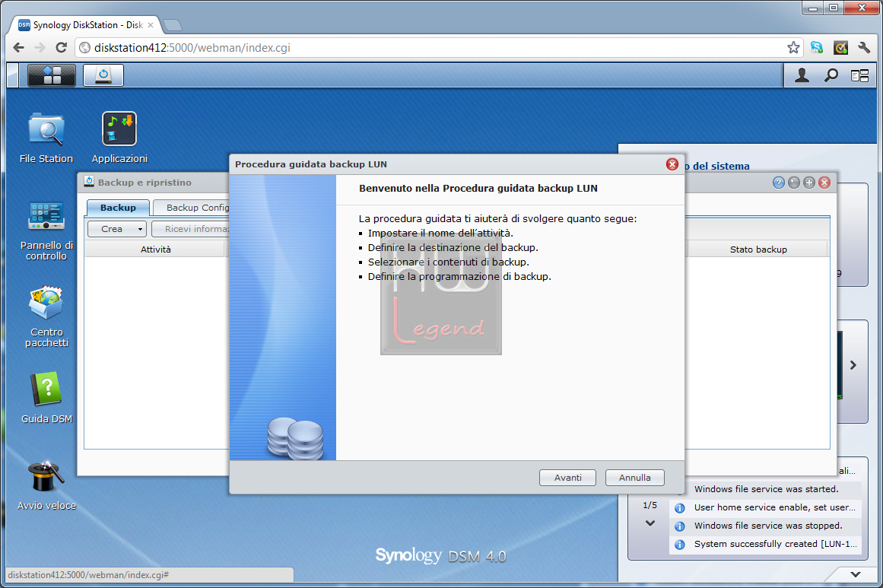This screenshot has height=588, width=883.
Task: Click the Ricevi informazioni button
Action: (x=190, y=229)
